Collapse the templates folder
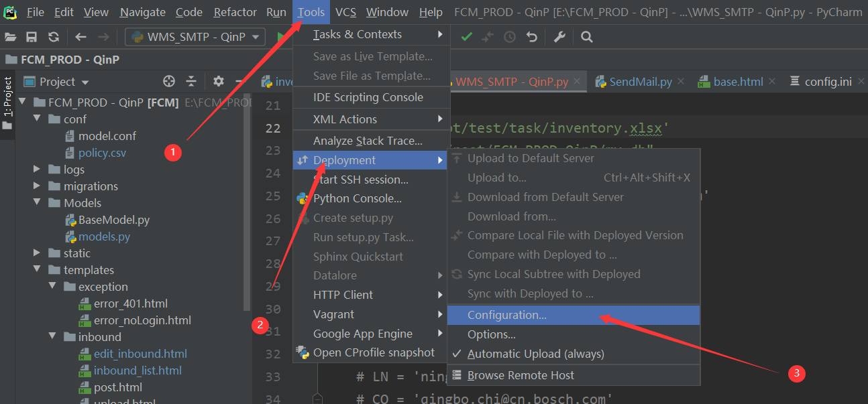The width and height of the screenshot is (868, 404). (37, 270)
